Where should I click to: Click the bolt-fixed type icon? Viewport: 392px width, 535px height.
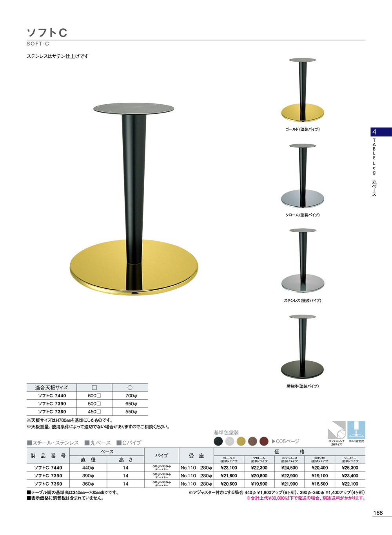click(x=356, y=430)
